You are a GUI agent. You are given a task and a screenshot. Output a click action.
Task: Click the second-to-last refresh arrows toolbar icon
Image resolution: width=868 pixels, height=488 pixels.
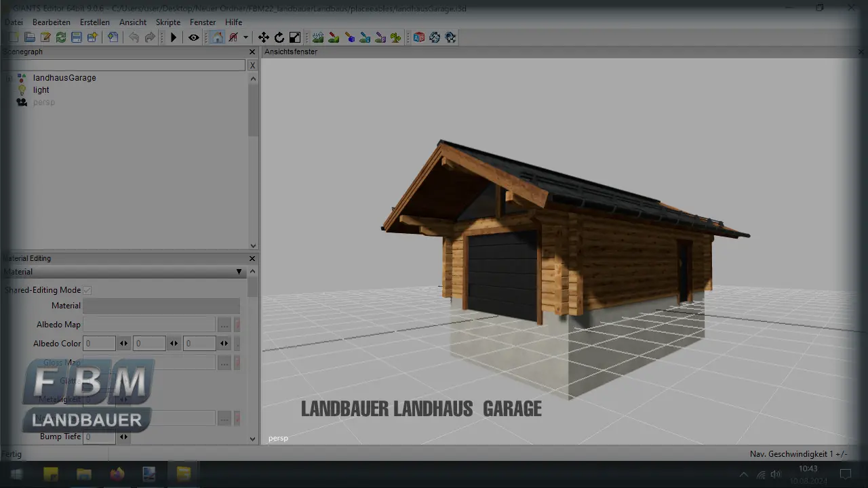[x=434, y=37]
